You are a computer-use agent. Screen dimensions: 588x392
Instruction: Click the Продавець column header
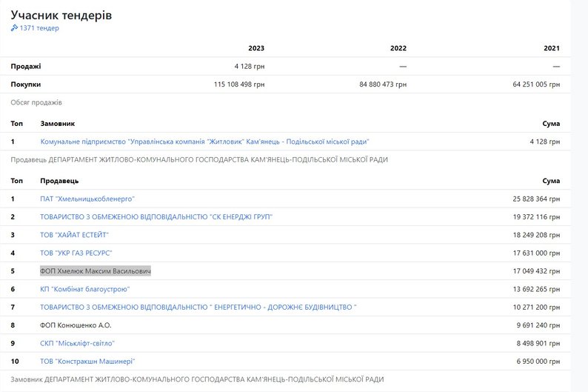[59, 181]
